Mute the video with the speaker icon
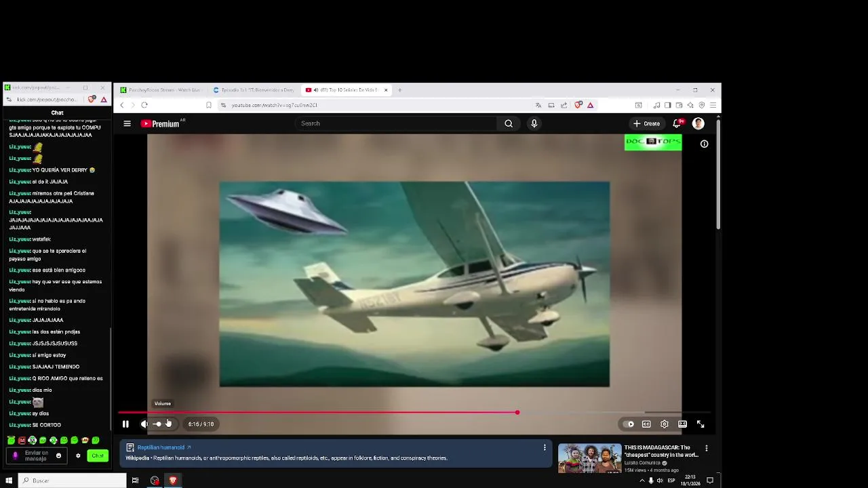868x488 pixels. click(144, 424)
